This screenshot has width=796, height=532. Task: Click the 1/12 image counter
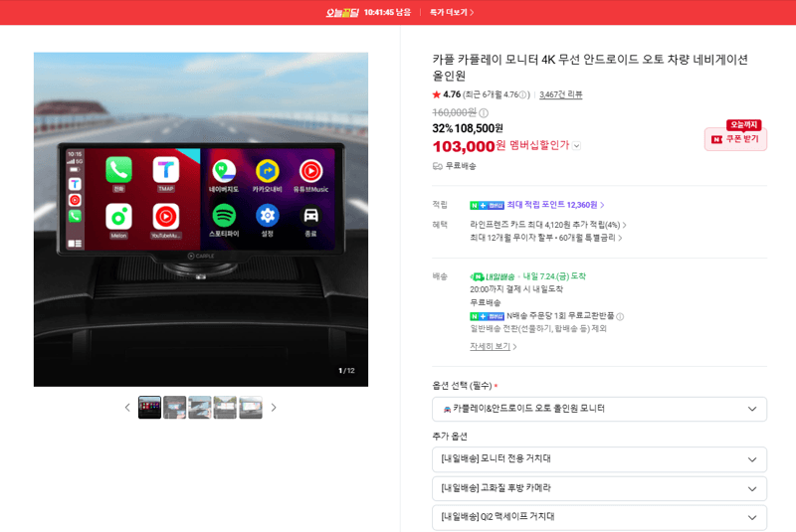(346, 371)
